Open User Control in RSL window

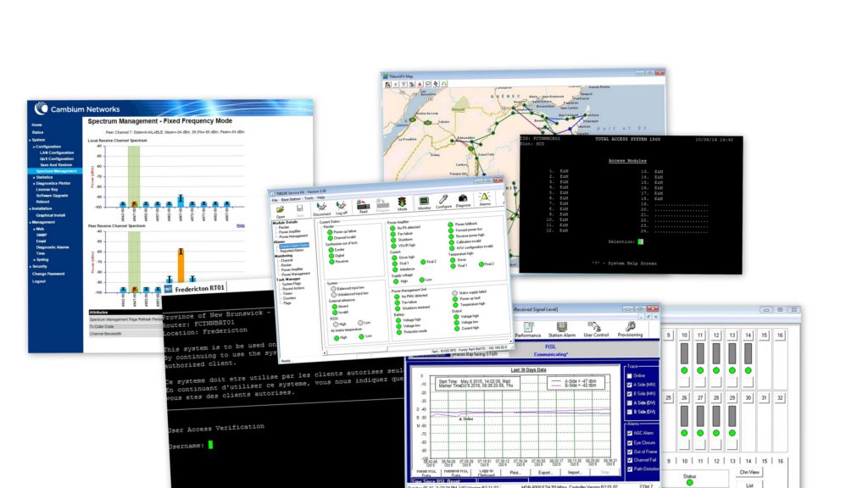pos(596,328)
